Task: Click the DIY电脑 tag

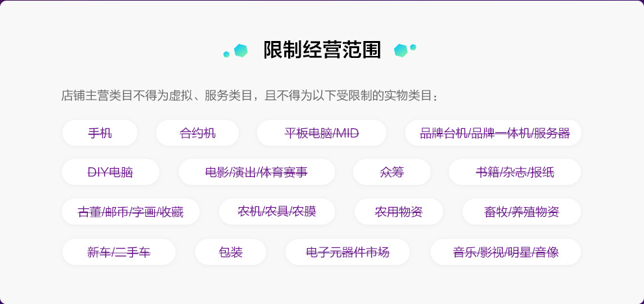Action: pos(110,173)
